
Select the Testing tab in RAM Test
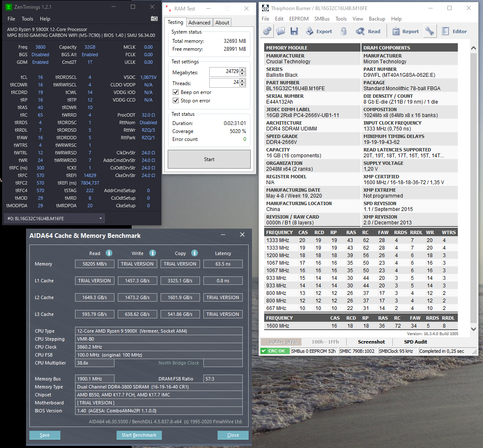click(175, 22)
